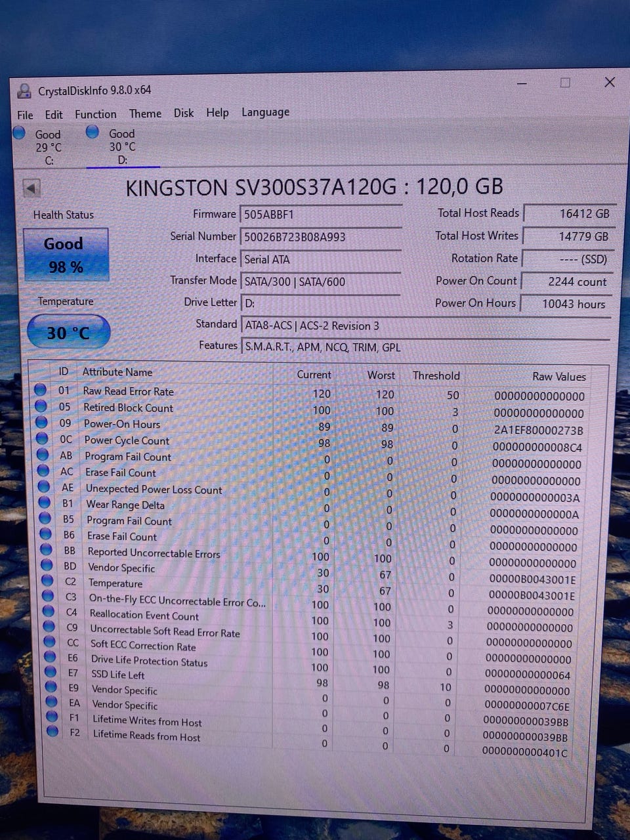Open the File menu
Screen dimensions: 630x840
(x=25, y=115)
